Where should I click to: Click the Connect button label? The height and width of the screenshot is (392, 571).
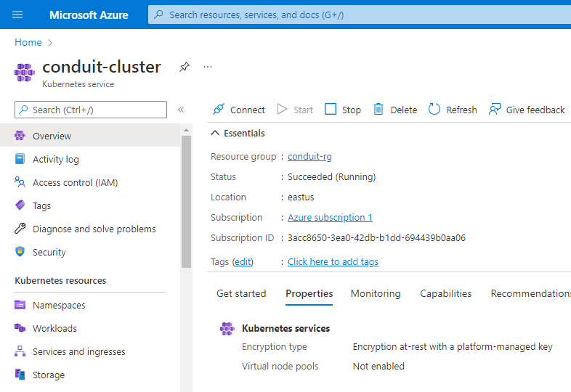[247, 110]
